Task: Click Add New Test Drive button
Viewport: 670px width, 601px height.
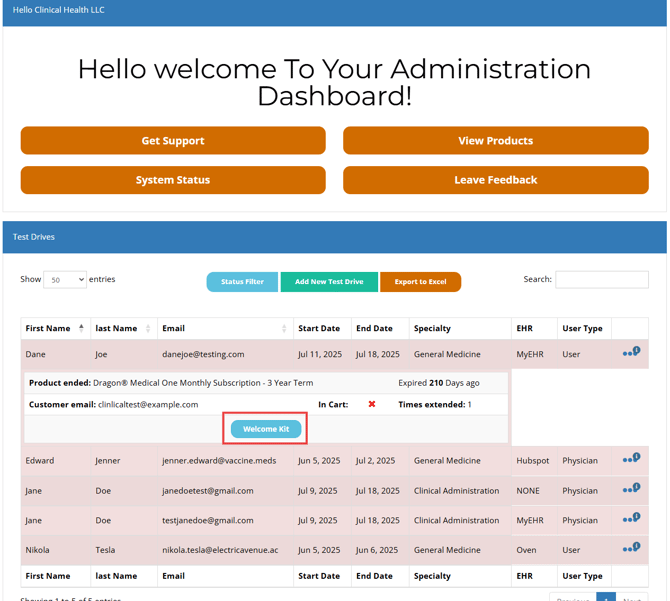Action: tap(329, 282)
